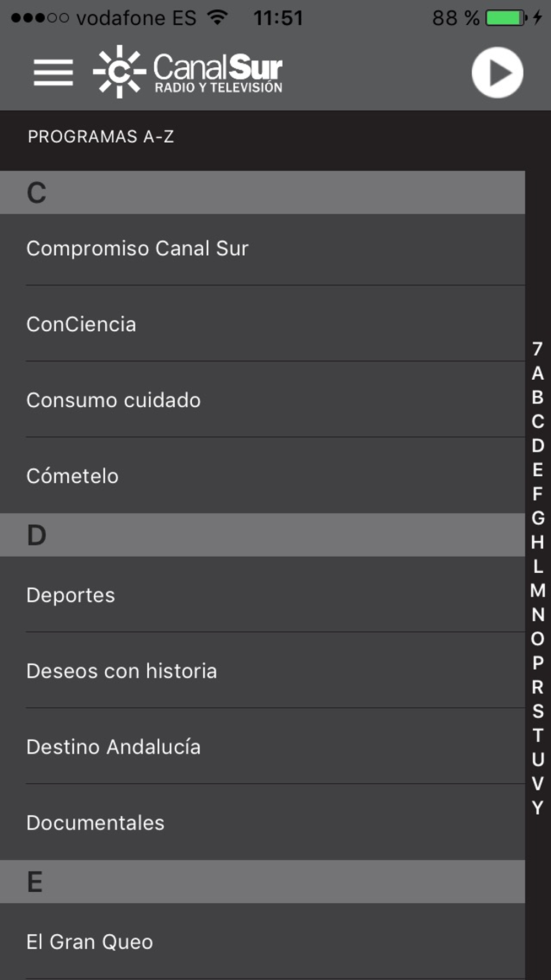551x980 pixels.
Task: Choose Deportes in the list
Action: click(x=262, y=595)
